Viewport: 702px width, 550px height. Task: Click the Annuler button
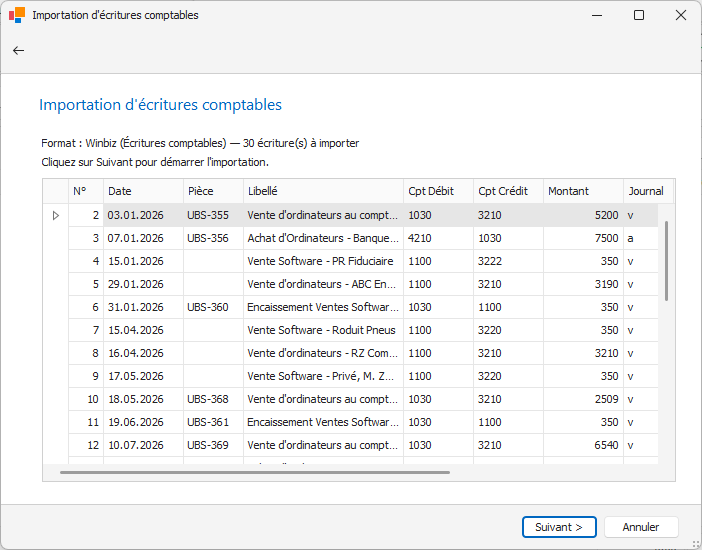[x=640, y=527]
